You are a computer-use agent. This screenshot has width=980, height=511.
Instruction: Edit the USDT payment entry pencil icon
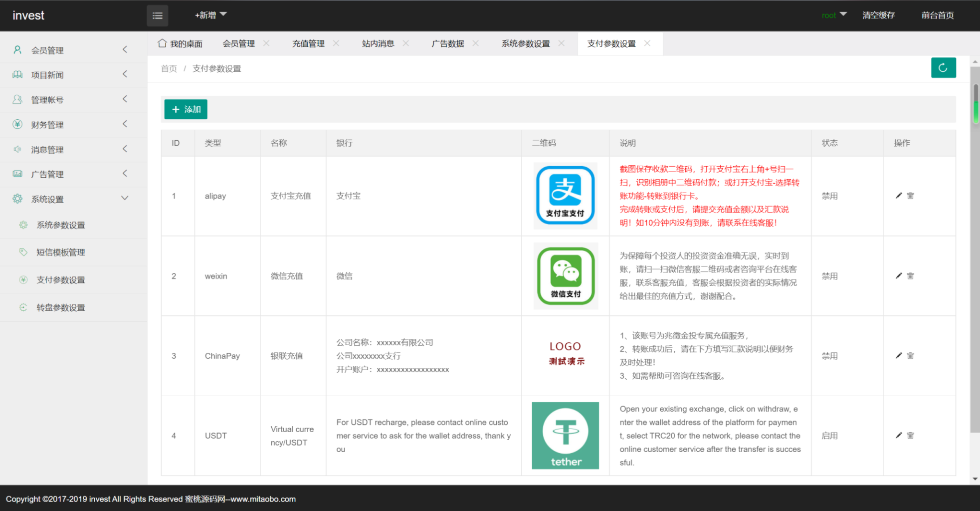click(899, 435)
